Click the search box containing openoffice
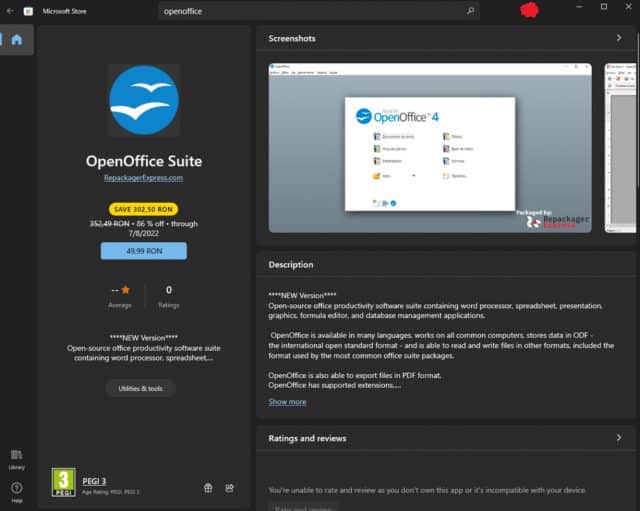Viewport: 640px width, 511px height. tap(318, 11)
